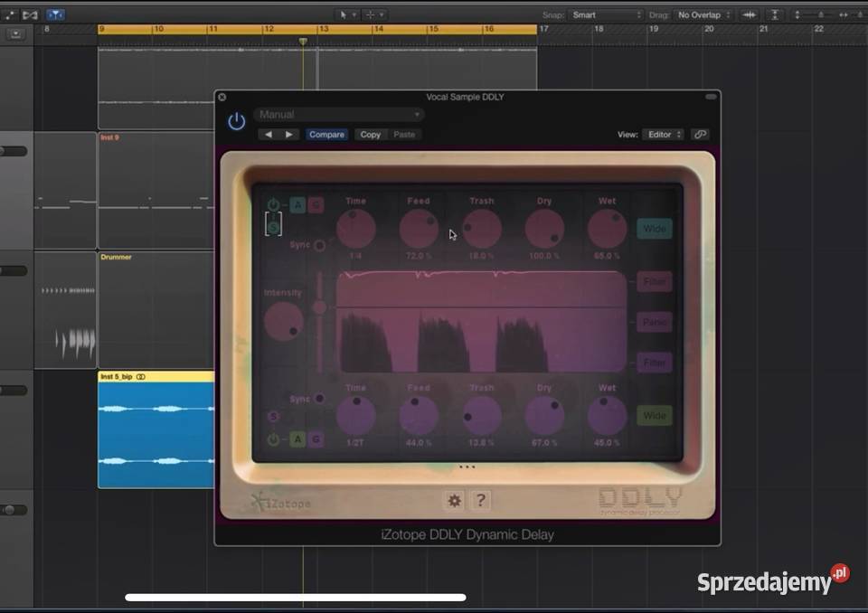Click the link parameters chain icon
Screen dimensions: 868x613
pos(701,134)
